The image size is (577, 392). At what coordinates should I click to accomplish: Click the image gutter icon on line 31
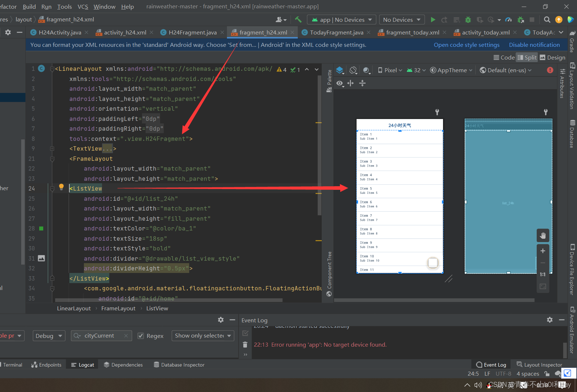click(41, 258)
